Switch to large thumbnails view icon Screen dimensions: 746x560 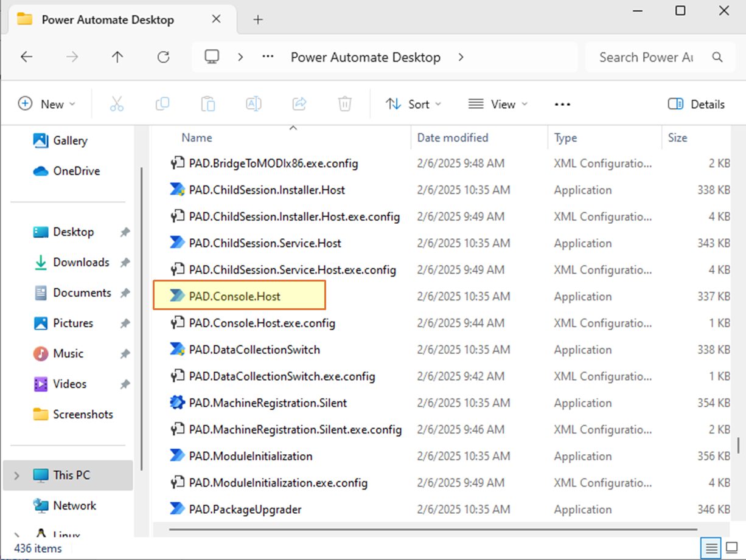(732, 548)
